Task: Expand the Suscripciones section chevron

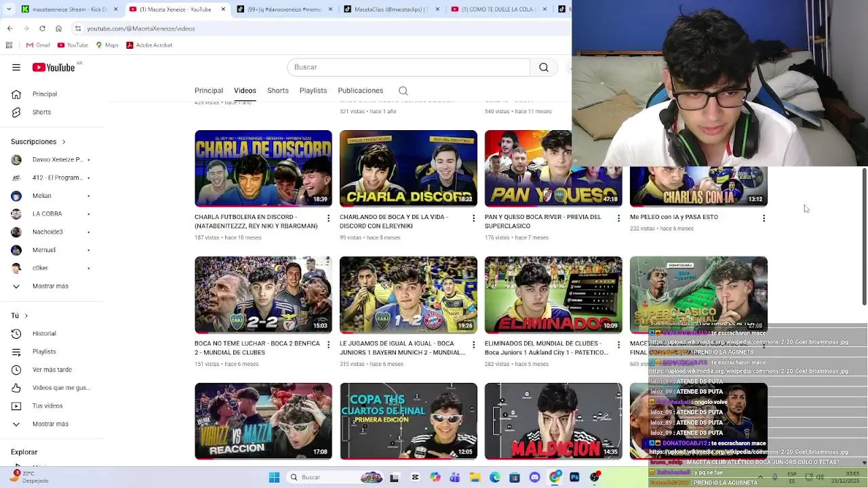Action: coord(64,142)
